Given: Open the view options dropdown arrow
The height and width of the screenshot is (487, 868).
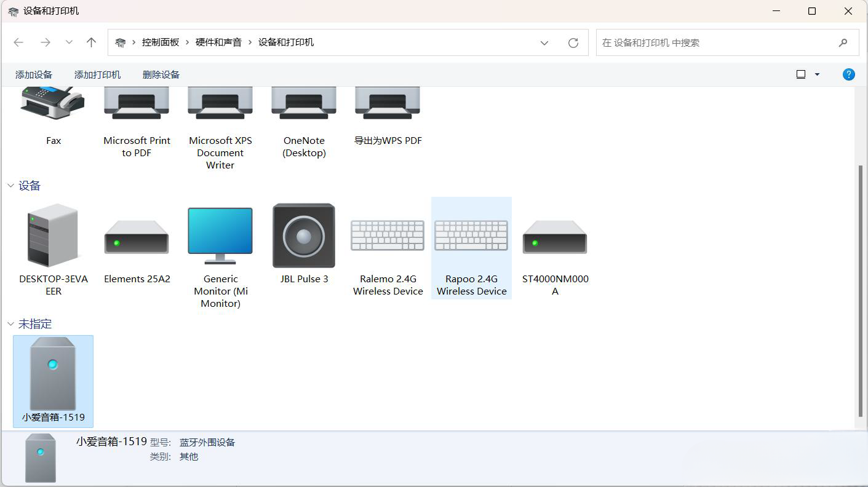Looking at the screenshot, I should pyautogui.click(x=817, y=74).
